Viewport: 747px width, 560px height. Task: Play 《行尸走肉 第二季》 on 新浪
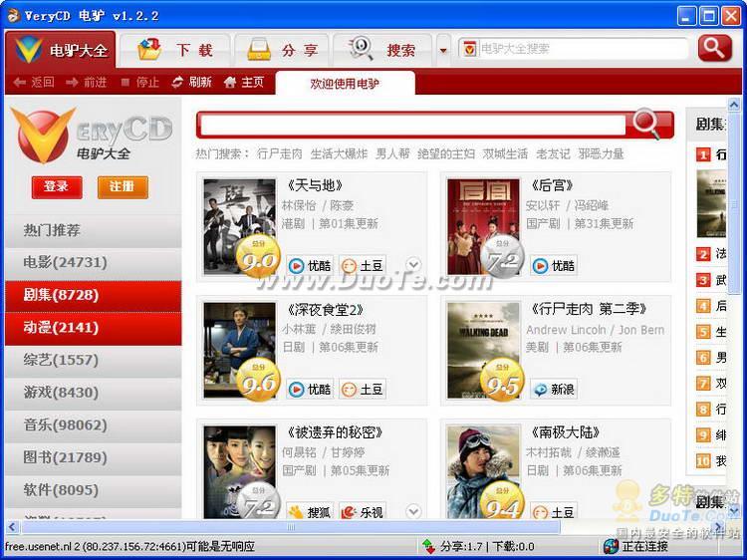pos(553,389)
